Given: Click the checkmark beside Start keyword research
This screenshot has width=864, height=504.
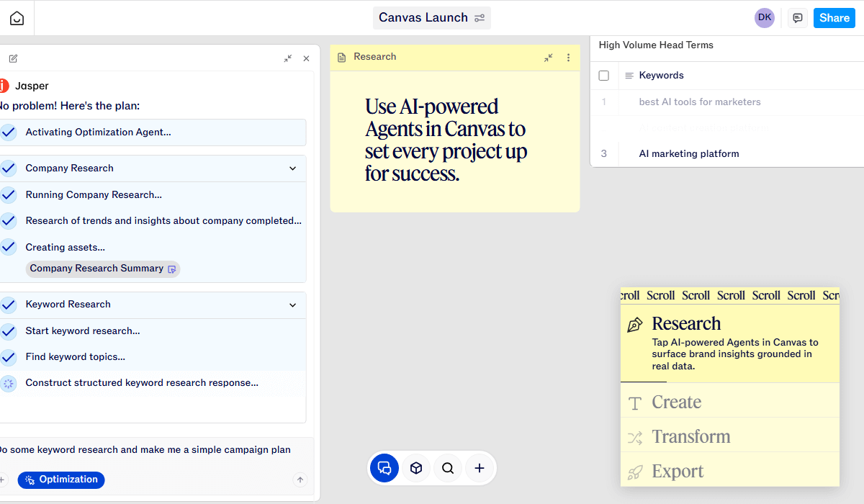Looking at the screenshot, I should [8, 331].
